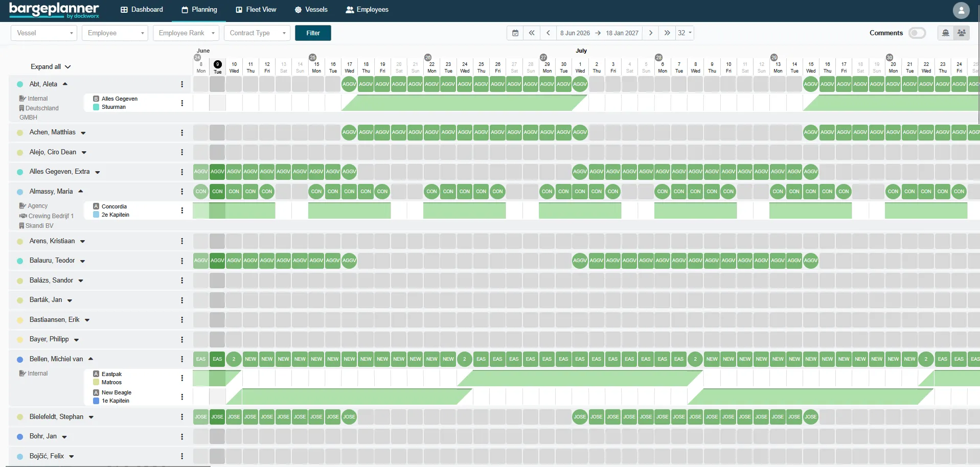Click employee name Arens, Kristiaan

coord(52,241)
